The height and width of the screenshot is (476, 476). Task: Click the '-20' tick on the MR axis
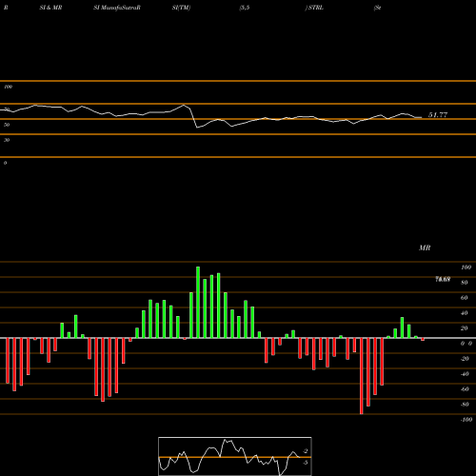[465, 359]
